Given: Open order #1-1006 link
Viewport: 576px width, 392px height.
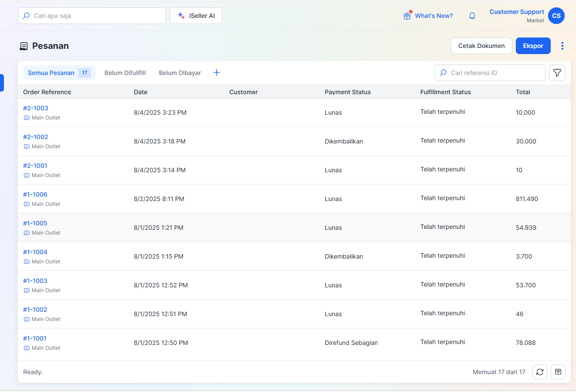Looking at the screenshot, I should 35,194.
